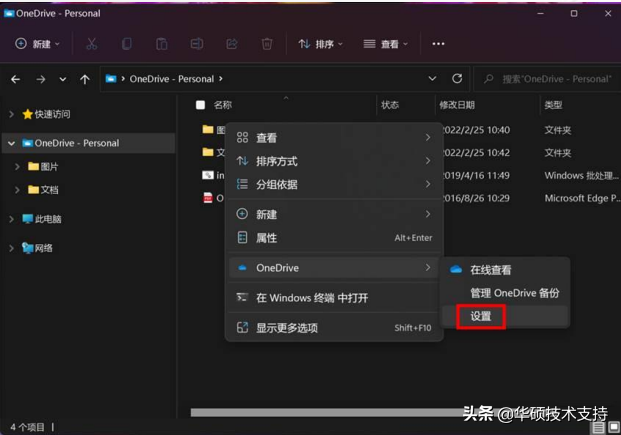Image resolution: width=621 pixels, height=435 pixels.
Task: Open 新建 submenu in context menu
Action: click(334, 214)
